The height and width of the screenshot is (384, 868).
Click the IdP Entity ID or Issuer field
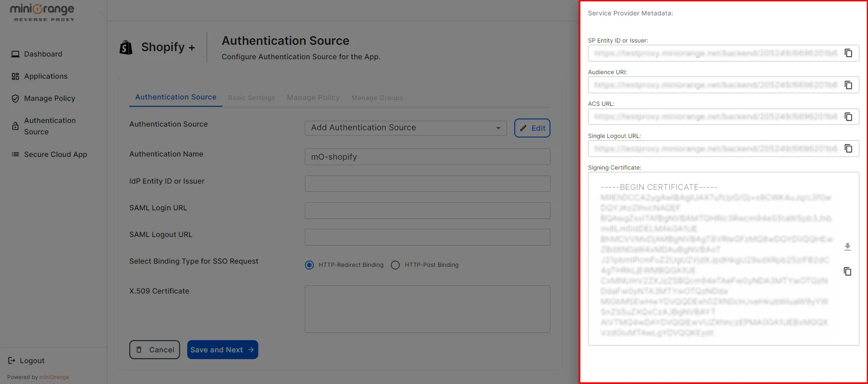(427, 184)
